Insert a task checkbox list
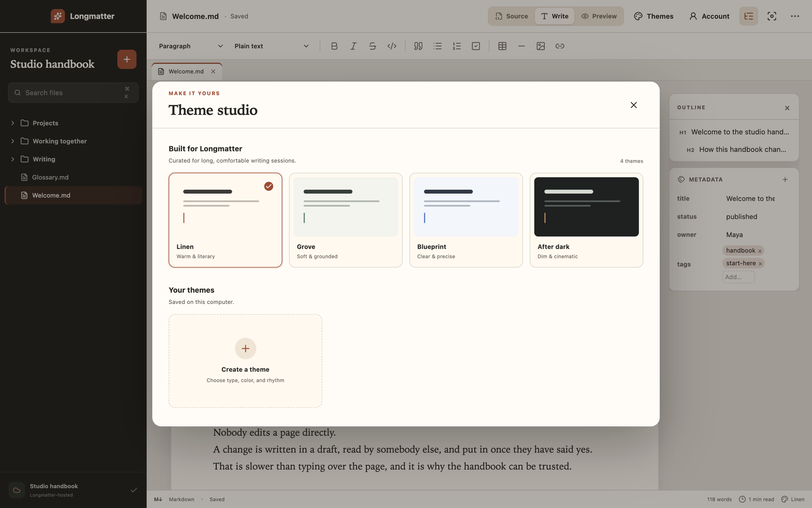812x508 pixels. click(x=476, y=46)
